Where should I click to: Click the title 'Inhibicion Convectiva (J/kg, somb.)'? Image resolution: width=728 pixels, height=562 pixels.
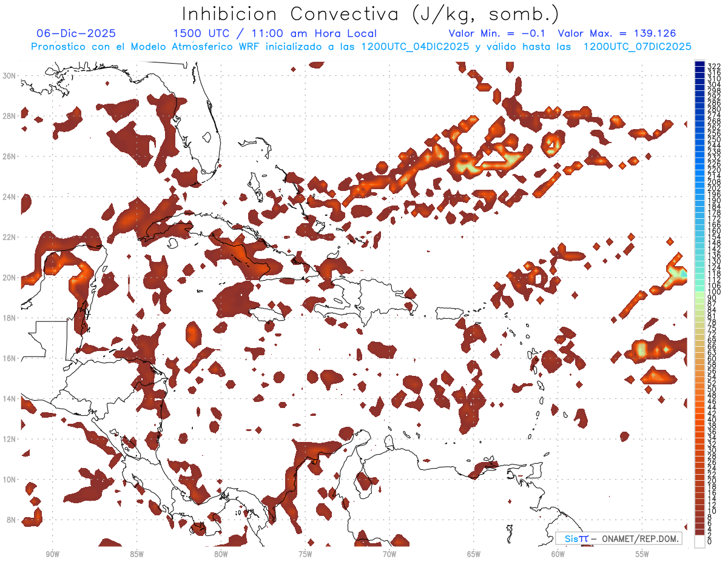point(371,15)
